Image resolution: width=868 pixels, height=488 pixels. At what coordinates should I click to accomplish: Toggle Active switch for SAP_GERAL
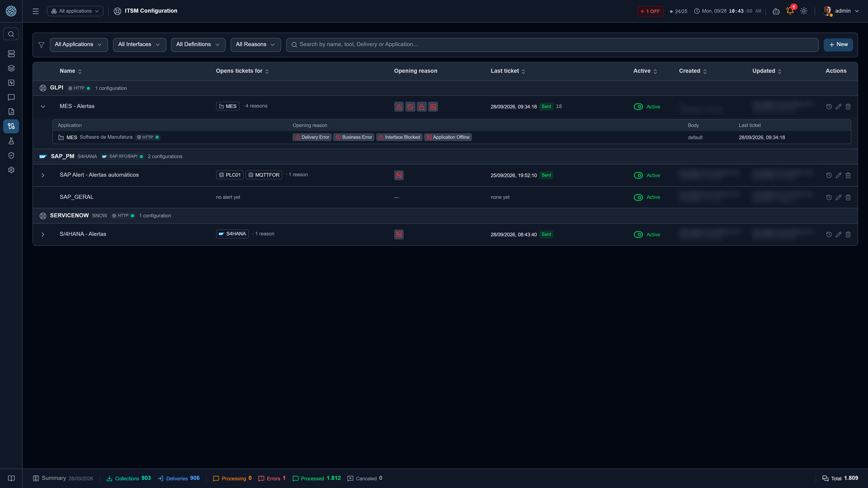(x=638, y=197)
